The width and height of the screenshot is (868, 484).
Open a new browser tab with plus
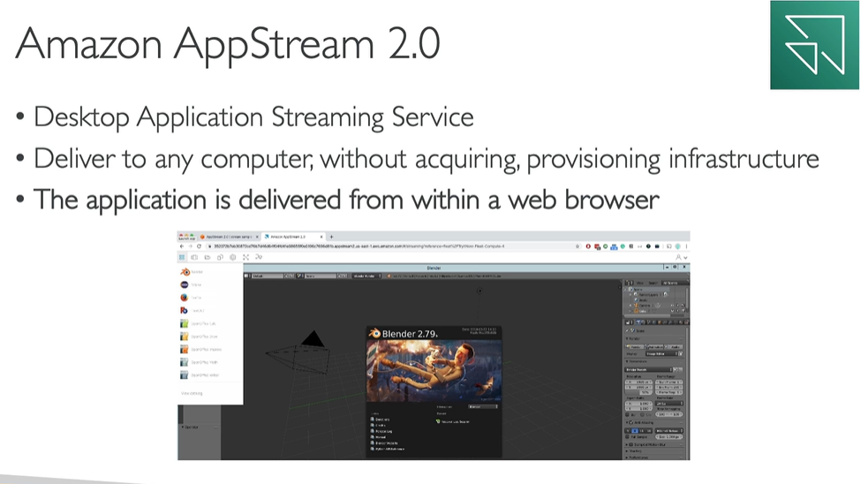pyautogui.click(x=332, y=237)
